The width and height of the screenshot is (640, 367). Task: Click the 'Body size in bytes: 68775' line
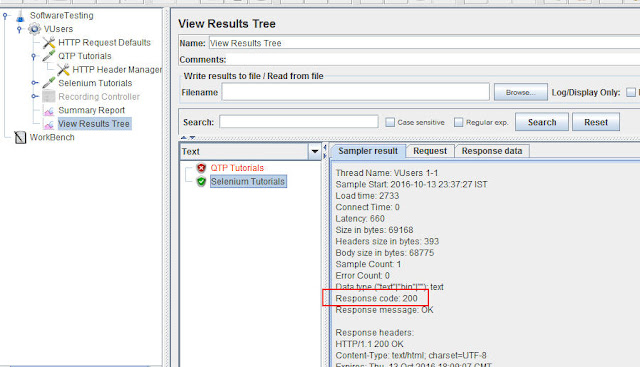(x=384, y=253)
